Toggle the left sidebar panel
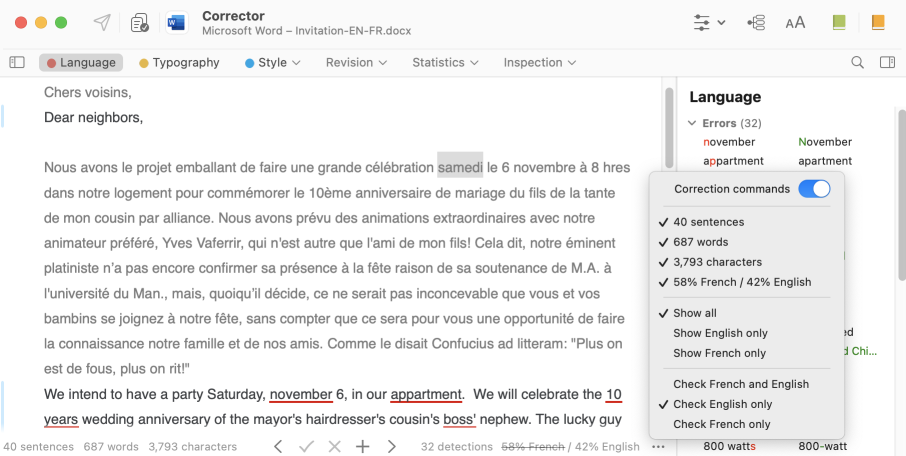Image resolution: width=906 pixels, height=456 pixels. (17, 62)
